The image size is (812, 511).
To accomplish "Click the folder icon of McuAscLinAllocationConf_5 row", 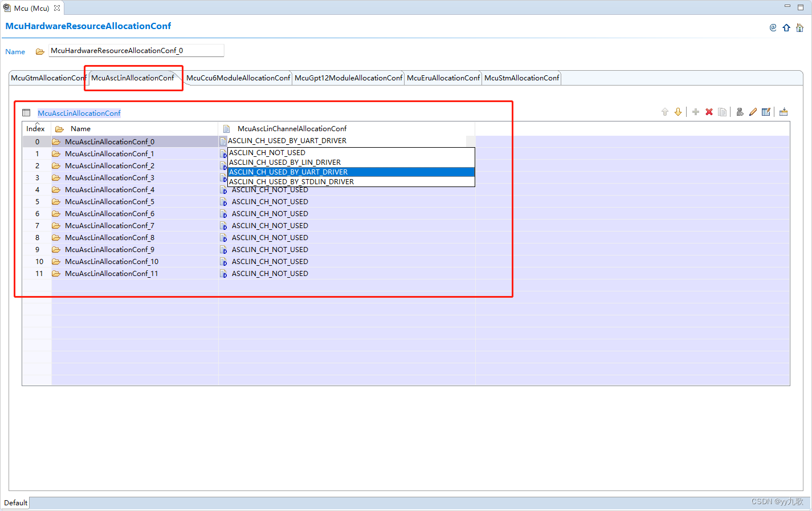I will pos(56,202).
